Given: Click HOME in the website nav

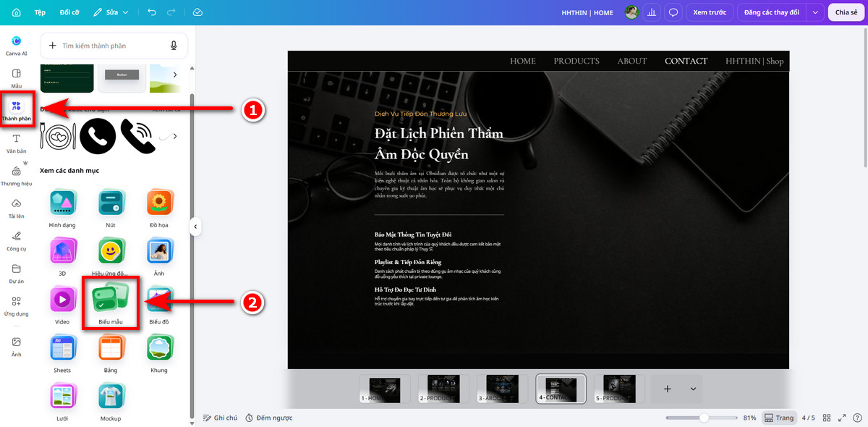Looking at the screenshot, I should point(523,61).
